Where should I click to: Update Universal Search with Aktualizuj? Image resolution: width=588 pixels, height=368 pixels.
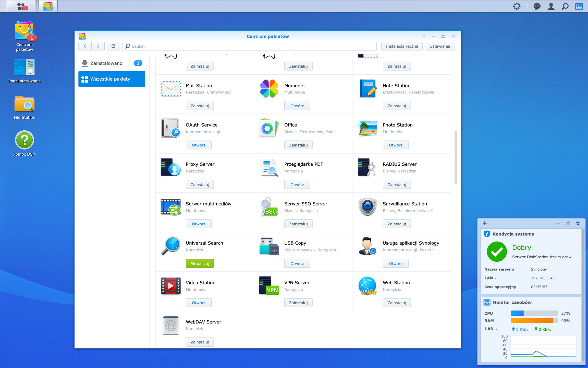coord(200,263)
